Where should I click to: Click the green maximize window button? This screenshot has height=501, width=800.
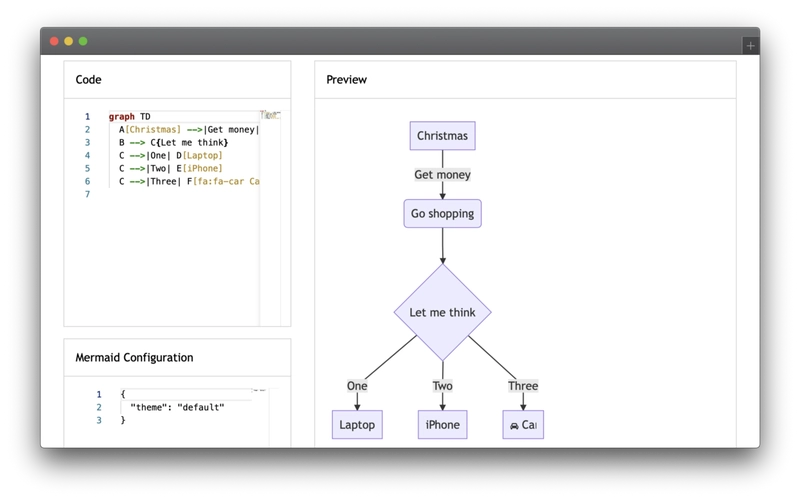(x=83, y=41)
